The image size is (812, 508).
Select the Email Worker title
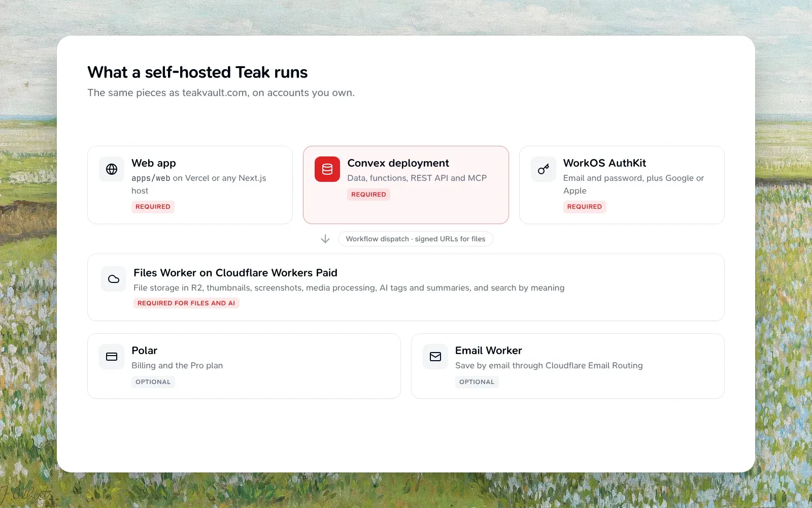pos(489,351)
